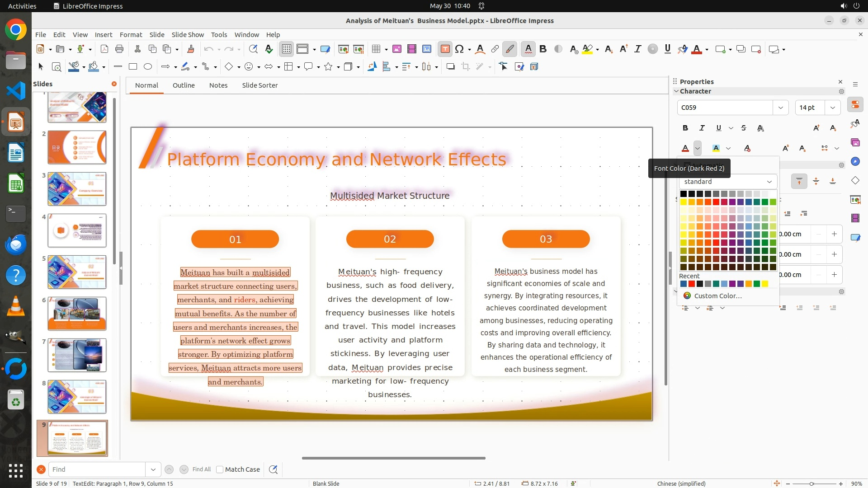
Task: Click the Print icon in toolbar
Action: pyautogui.click(x=119, y=49)
